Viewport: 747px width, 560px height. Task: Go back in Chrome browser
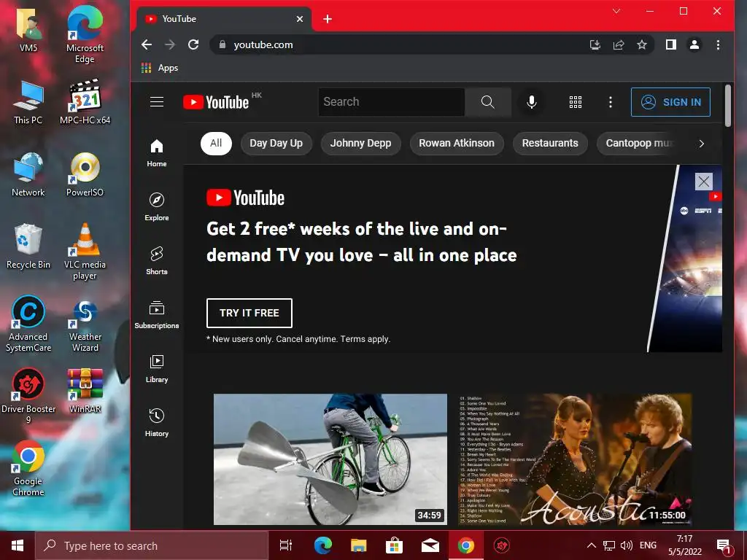point(147,44)
